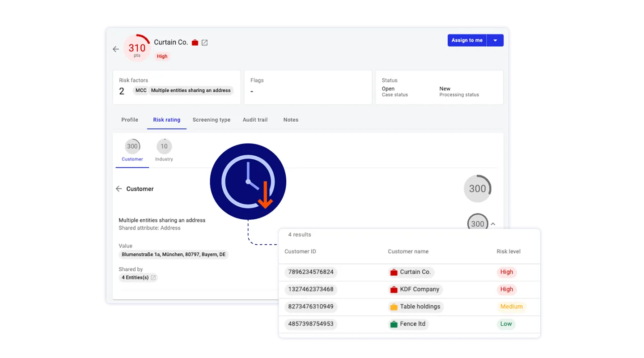Switch to the Profile tab

coord(130,120)
